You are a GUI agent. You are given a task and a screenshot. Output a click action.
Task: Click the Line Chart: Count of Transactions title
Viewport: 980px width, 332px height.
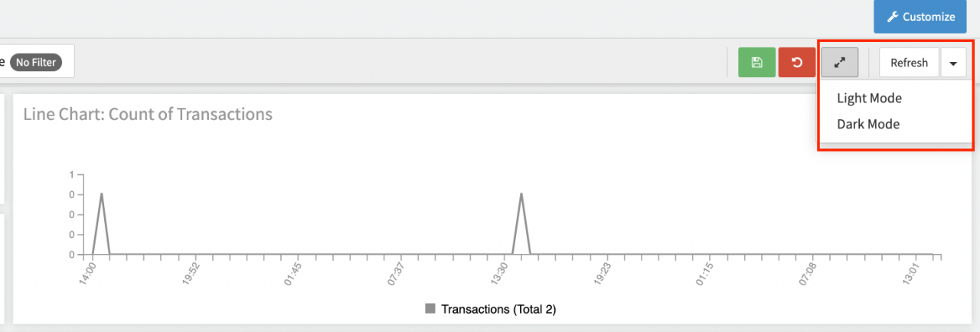tap(148, 115)
